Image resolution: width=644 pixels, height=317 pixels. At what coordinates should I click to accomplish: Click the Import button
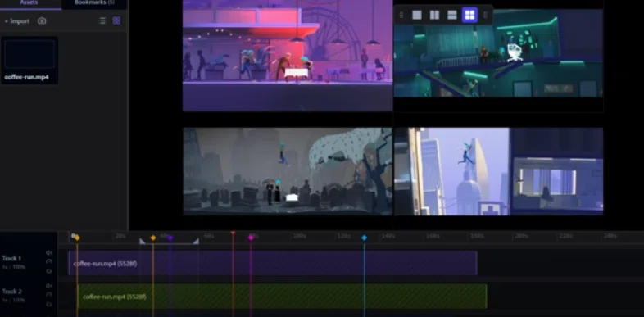tap(17, 21)
